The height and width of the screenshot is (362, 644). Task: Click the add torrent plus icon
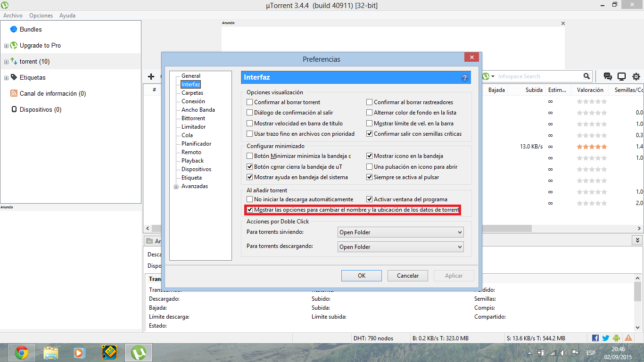151,76
